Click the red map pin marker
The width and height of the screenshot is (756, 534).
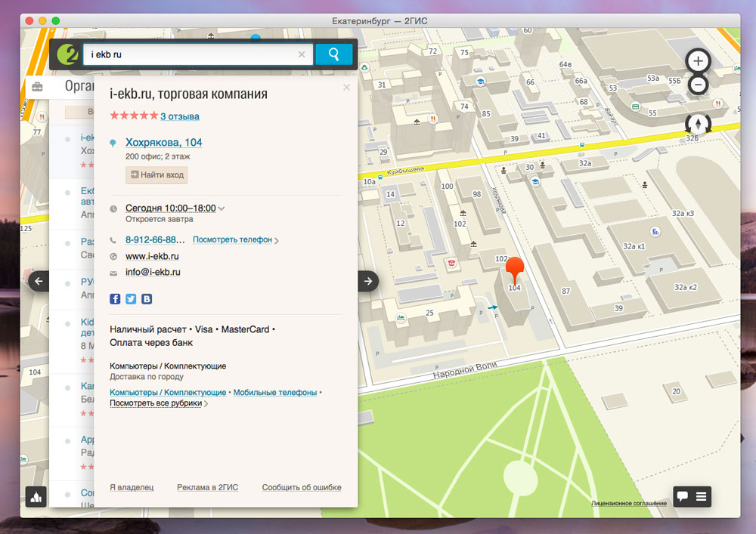click(515, 268)
